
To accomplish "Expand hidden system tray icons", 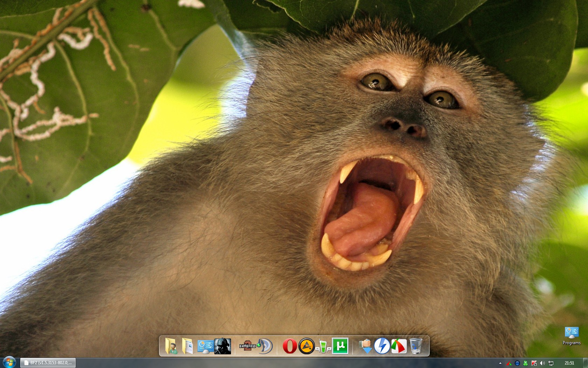I will (x=500, y=363).
